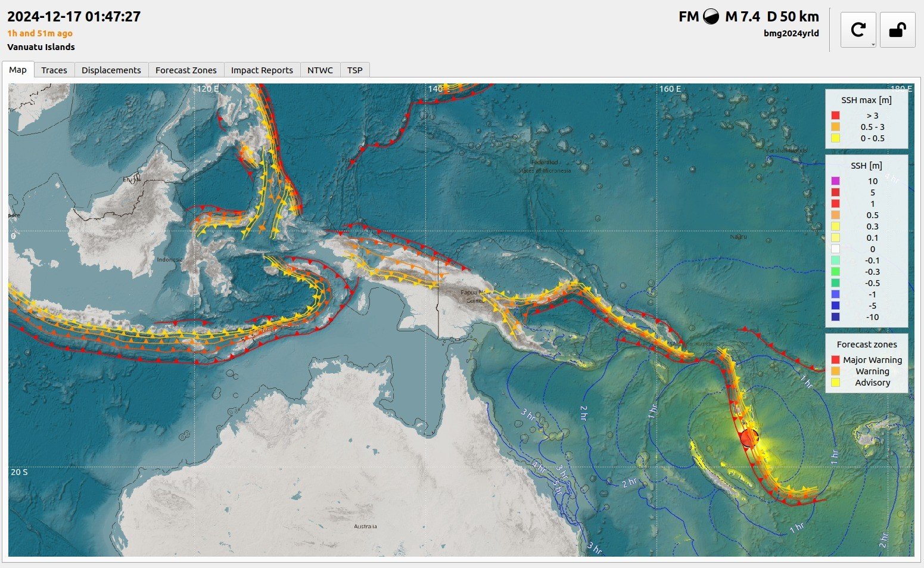Click the SSH 5 legend swatch
924x568 pixels.
tap(835, 193)
